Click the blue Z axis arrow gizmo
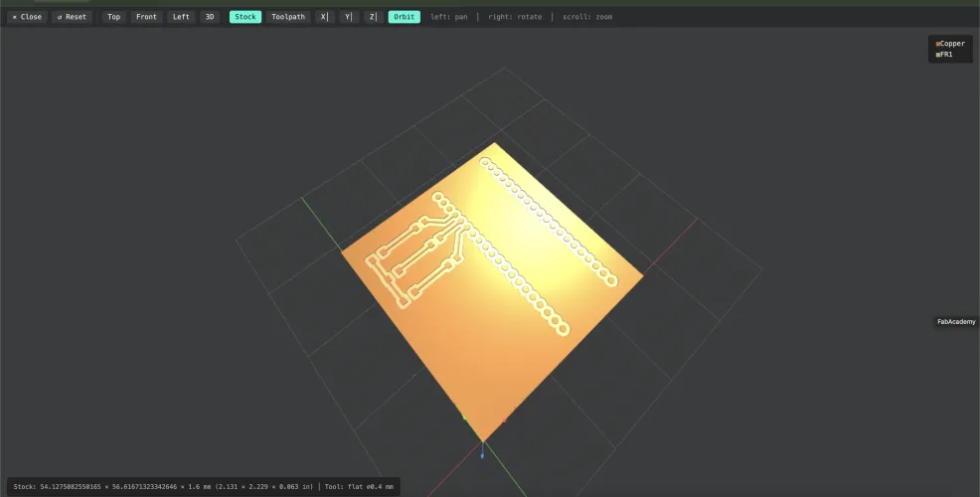 click(x=482, y=451)
